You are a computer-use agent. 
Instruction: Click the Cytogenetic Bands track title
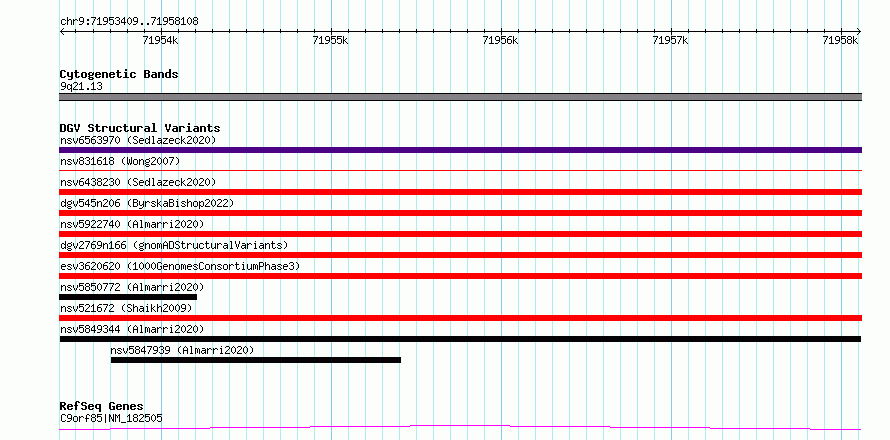[119, 74]
